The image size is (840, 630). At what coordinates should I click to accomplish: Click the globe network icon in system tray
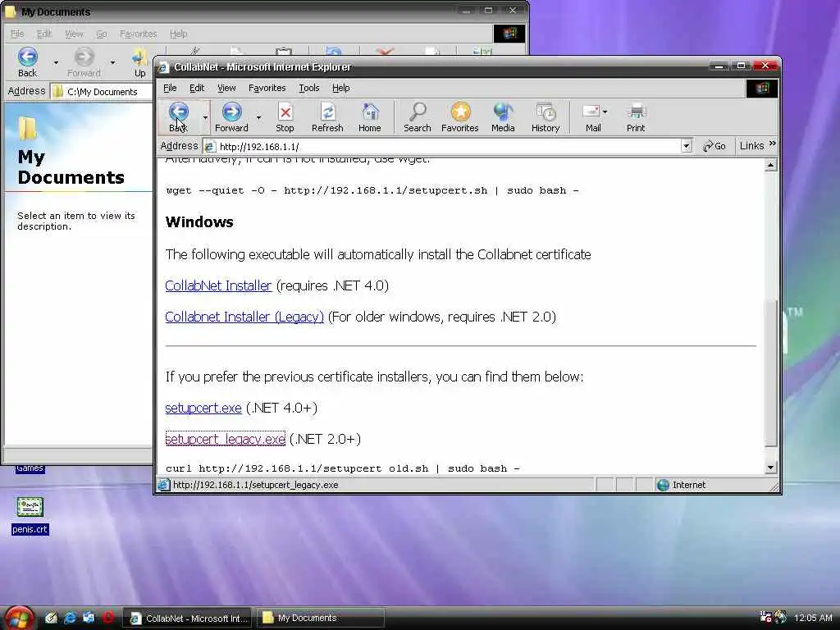[781, 617]
